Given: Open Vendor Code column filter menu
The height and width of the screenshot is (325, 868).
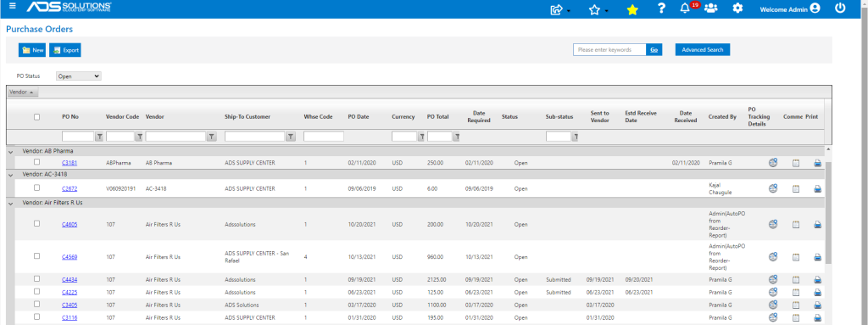Looking at the screenshot, I should click(x=140, y=137).
